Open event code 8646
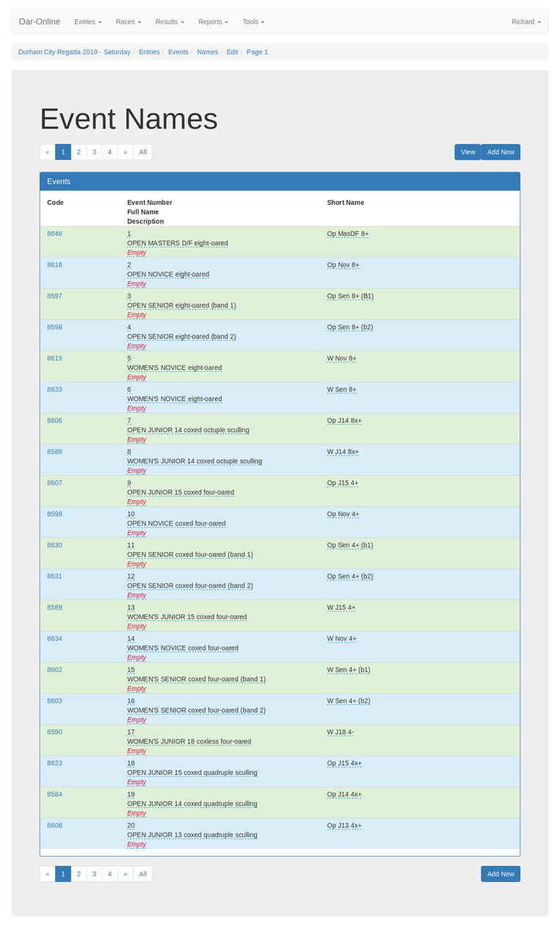The height and width of the screenshot is (940, 560). [54, 234]
